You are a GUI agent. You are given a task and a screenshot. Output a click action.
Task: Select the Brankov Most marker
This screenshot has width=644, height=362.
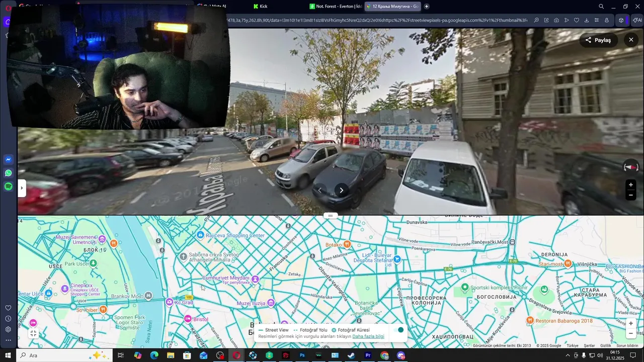[148, 296]
